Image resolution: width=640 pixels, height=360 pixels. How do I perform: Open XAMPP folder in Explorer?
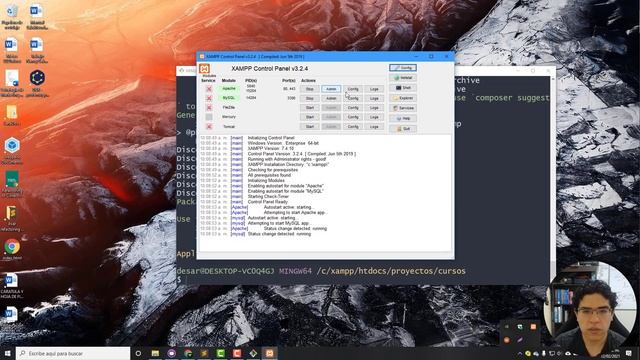coord(403,98)
